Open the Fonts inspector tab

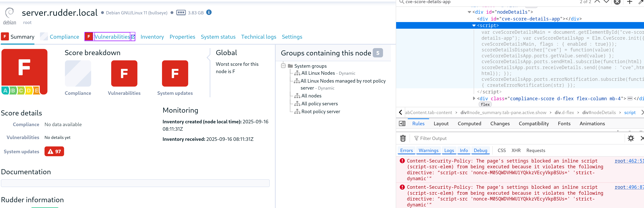tap(564, 124)
